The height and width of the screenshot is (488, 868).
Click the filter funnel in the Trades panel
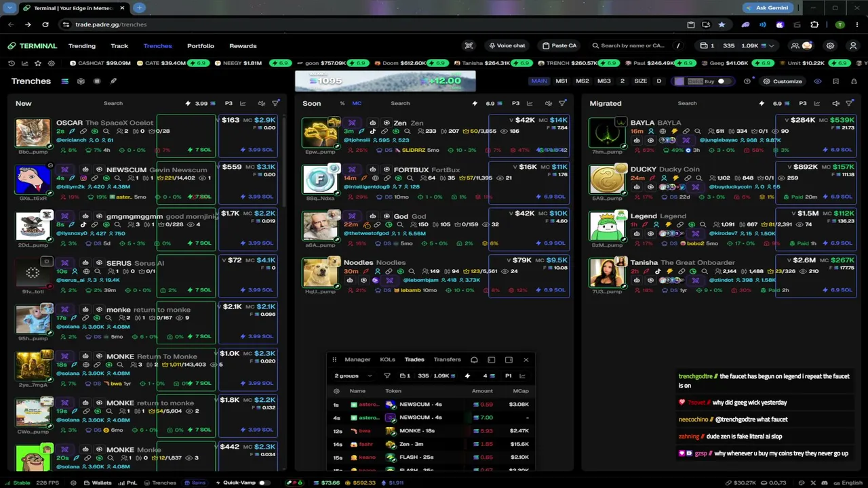pos(387,376)
